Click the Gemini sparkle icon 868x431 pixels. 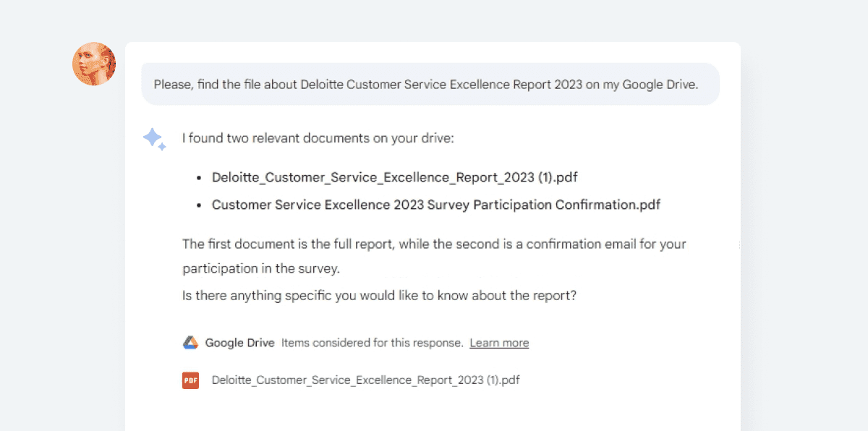tap(154, 139)
